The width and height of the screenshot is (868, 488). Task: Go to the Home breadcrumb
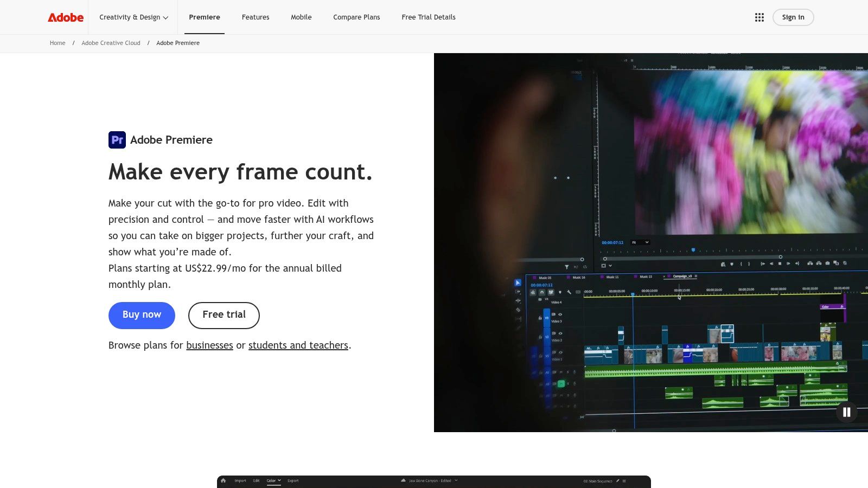click(58, 43)
